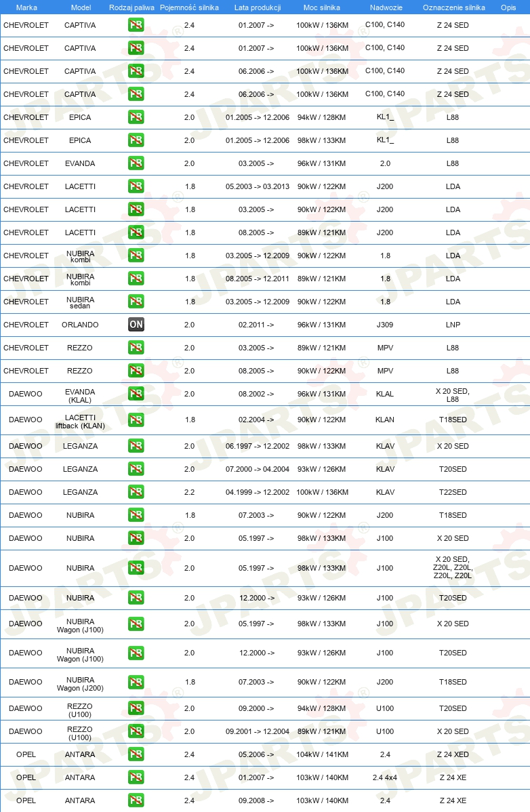Click the Oznaczenie silnika column header
The image size is (530, 812).
click(454, 7)
